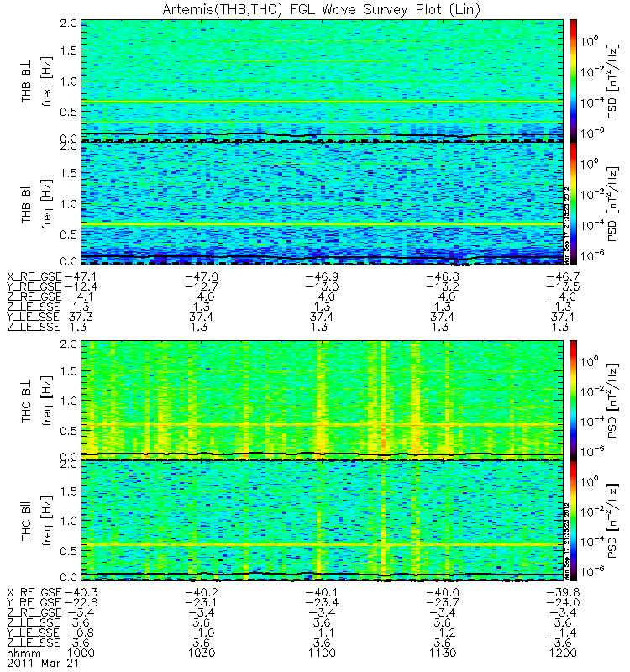
Task: Click the Y_RE_GSE value "-13.2"
Action: click(x=443, y=286)
